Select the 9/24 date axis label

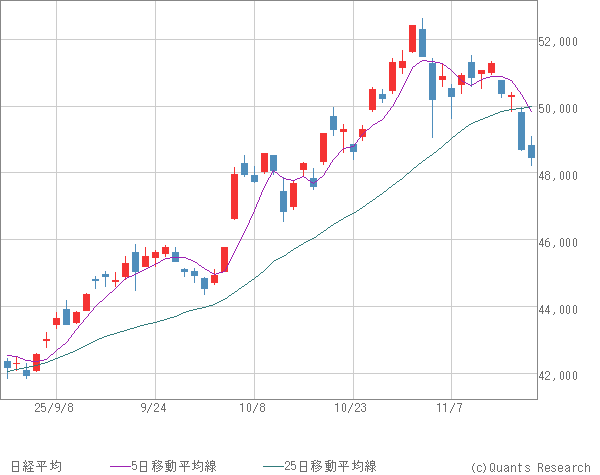coord(154,408)
